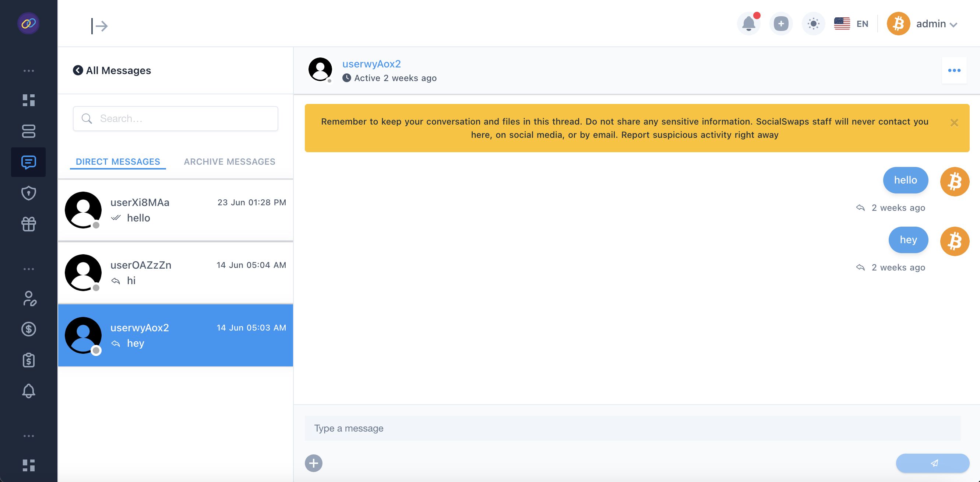The image size is (980, 482).
Task: Select the userwyAox2 conversation
Action: tap(175, 335)
